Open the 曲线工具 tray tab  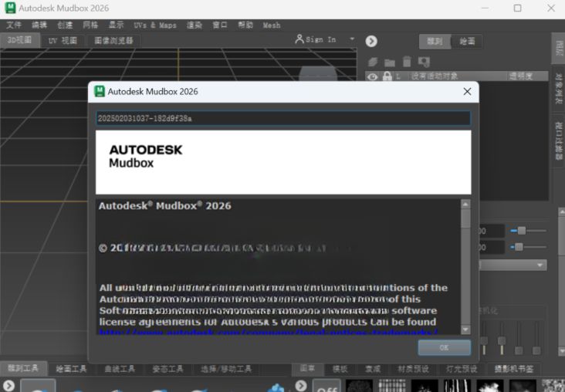(x=120, y=369)
